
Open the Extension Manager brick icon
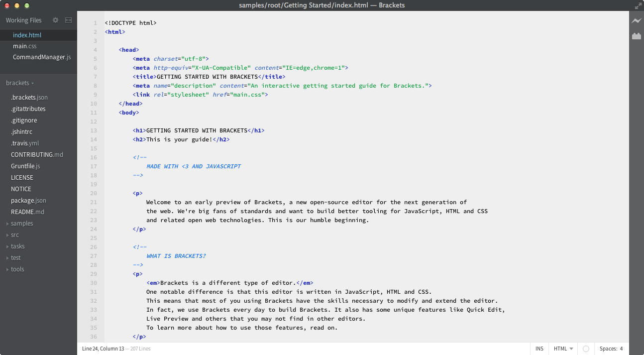pos(636,36)
